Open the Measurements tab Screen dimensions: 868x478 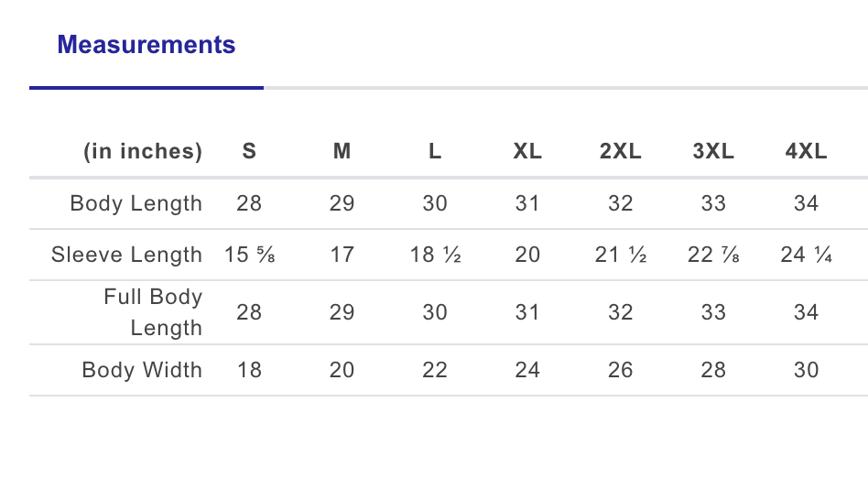point(146,45)
